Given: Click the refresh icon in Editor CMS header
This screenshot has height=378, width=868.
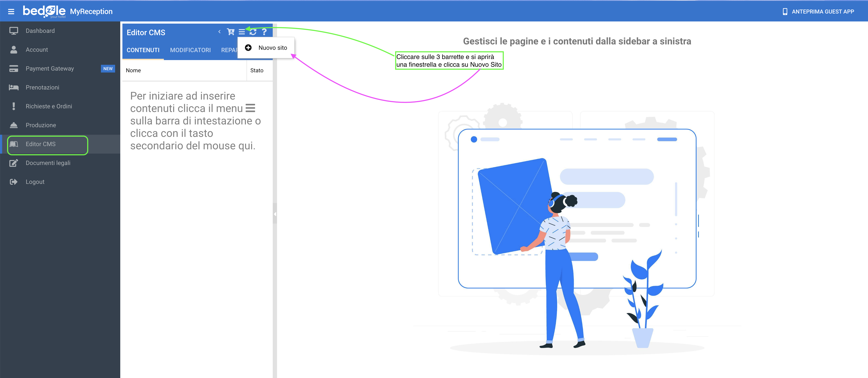Looking at the screenshot, I should pyautogui.click(x=253, y=32).
